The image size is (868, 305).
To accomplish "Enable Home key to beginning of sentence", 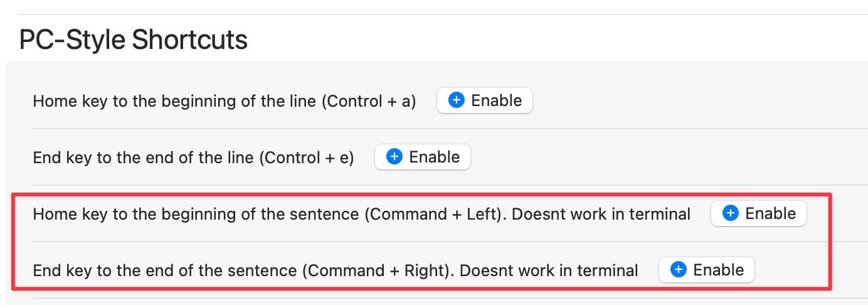I will tap(759, 213).
